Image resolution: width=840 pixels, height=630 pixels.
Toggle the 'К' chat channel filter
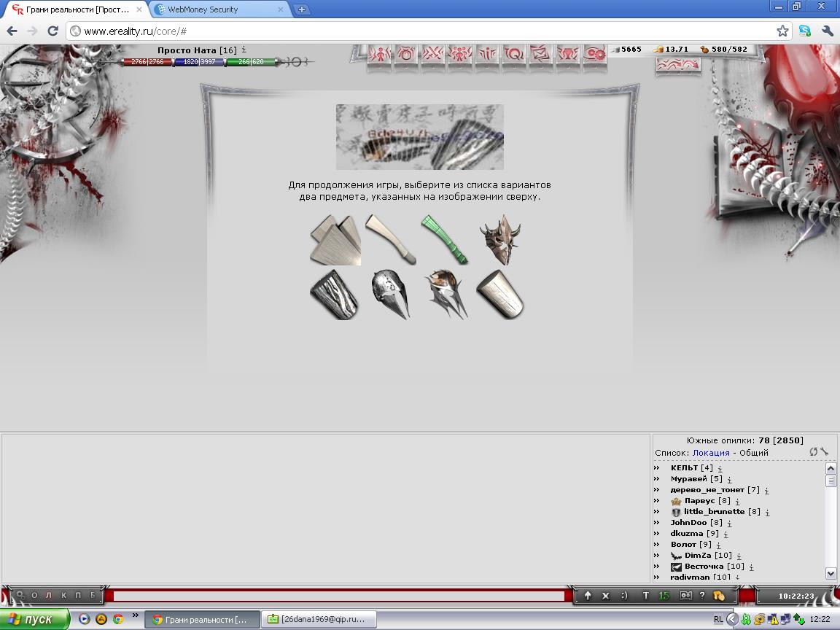coord(63,596)
